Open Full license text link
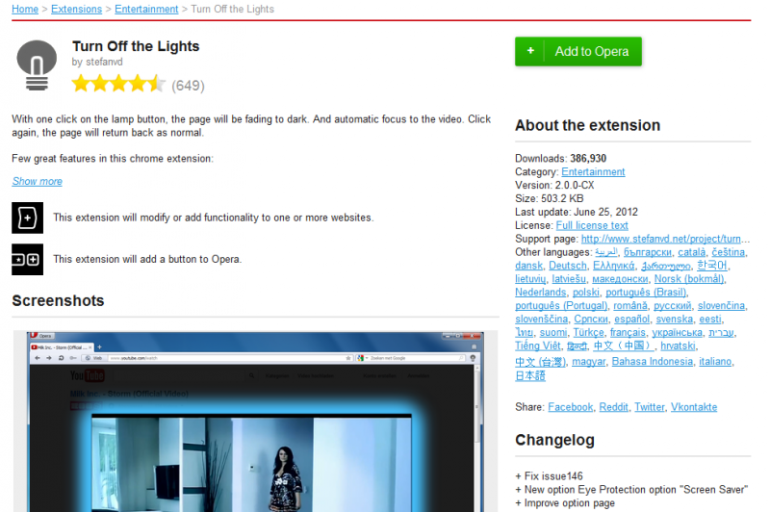 click(592, 225)
